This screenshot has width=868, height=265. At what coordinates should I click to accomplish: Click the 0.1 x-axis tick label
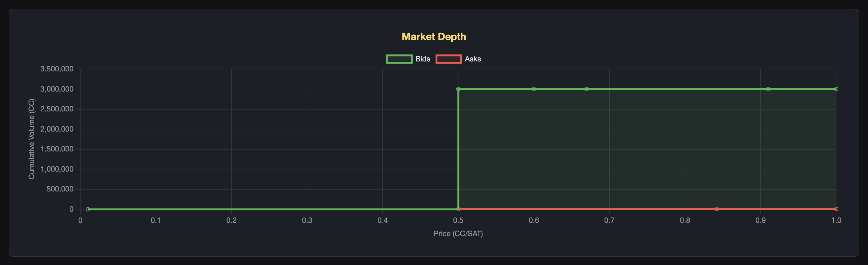[156, 220]
